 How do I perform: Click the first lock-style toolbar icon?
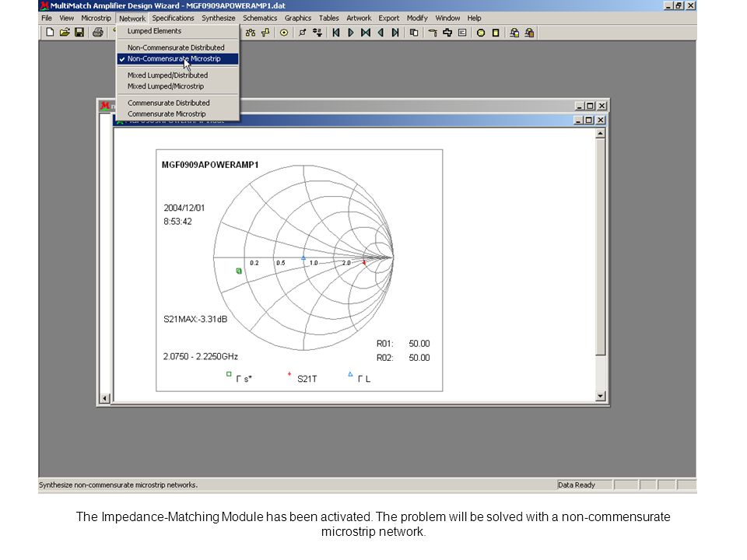pyautogui.click(x=514, y=33)
